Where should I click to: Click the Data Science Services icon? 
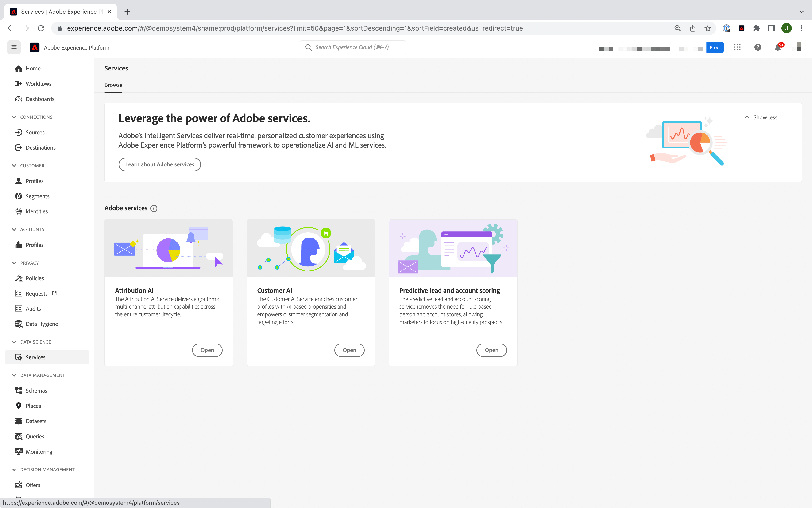point(19,357)
